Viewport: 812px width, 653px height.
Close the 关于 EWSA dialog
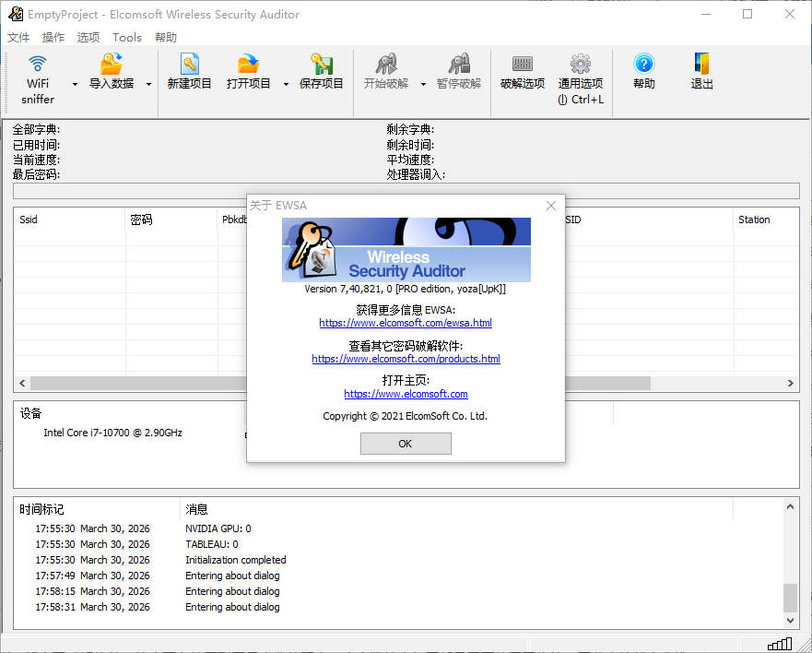(x=551, y=206)
